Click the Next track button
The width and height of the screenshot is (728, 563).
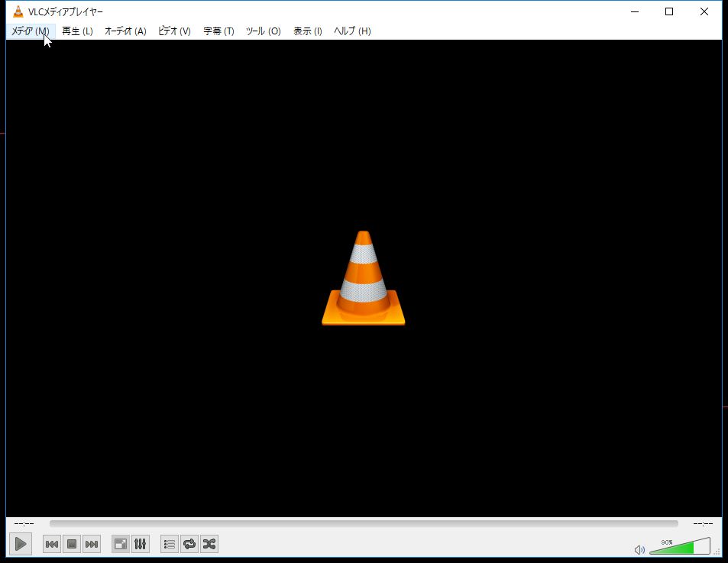click(92, 544)
